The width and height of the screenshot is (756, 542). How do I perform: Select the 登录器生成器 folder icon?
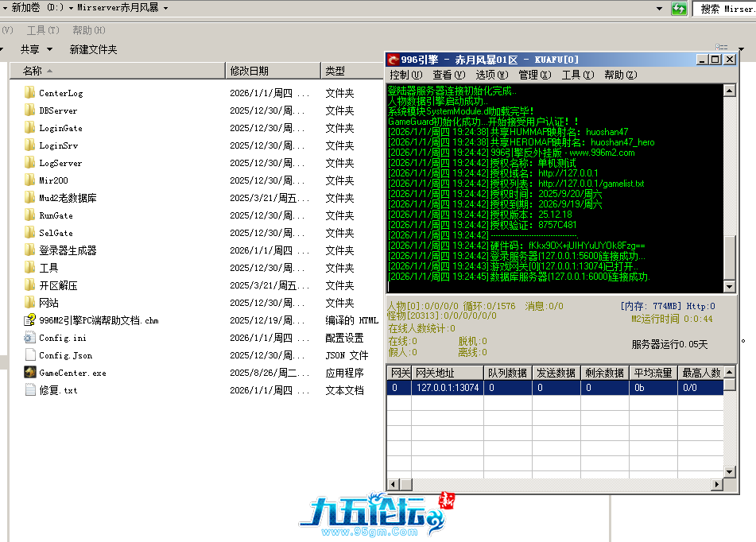point(30,250)
